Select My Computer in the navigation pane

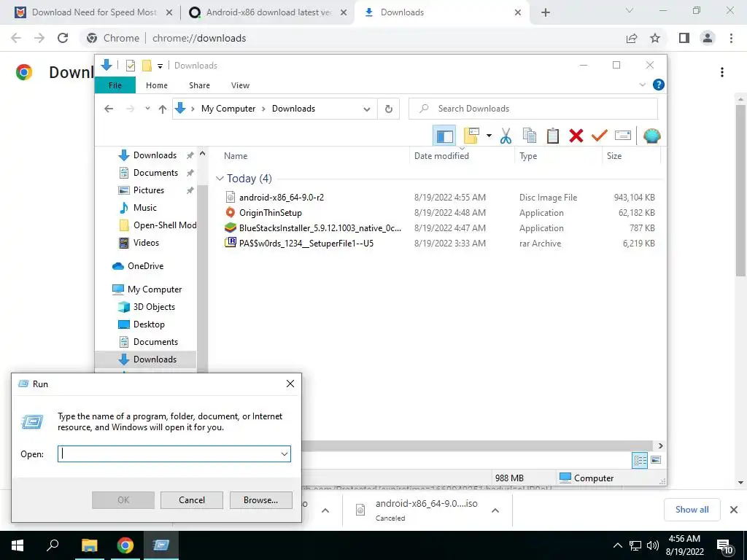tap(155, 289)
